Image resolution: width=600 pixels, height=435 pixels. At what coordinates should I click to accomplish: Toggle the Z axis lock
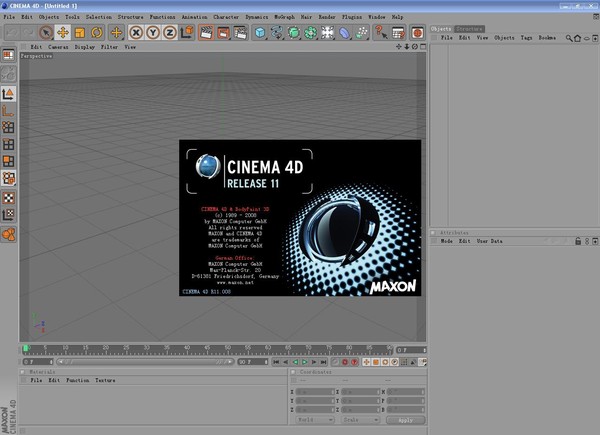pyautogui.click(x=170, y=33)
